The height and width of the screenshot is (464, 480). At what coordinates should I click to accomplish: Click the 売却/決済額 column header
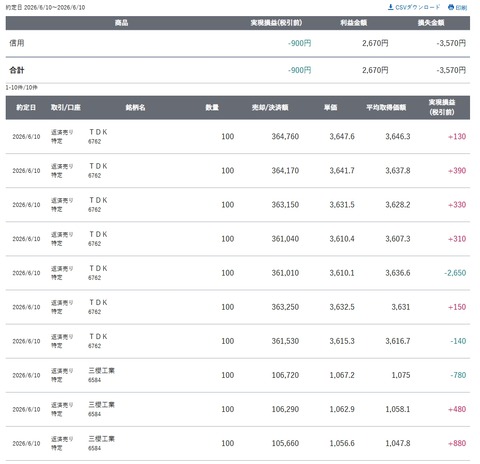(x=270, y=107)
